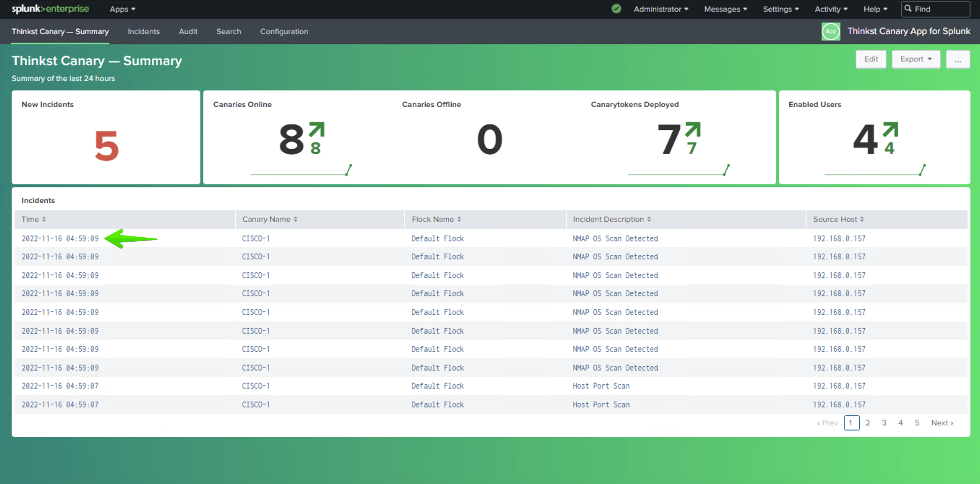980x484 pixels.
Task: Sort the table by Source Host
Action: pyautogui.click(x=838, y=219)
